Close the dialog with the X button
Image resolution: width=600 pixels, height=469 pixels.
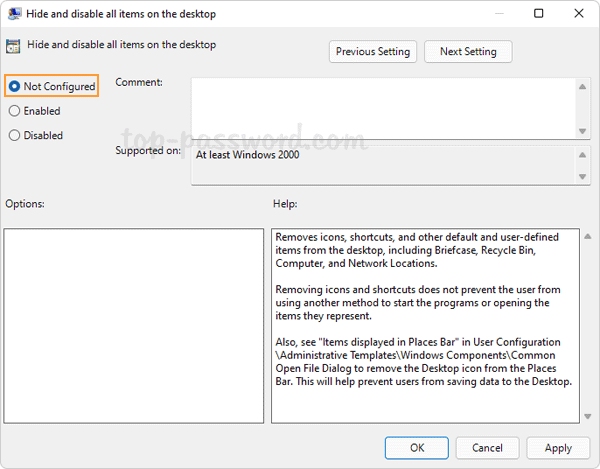coord(581,14)
